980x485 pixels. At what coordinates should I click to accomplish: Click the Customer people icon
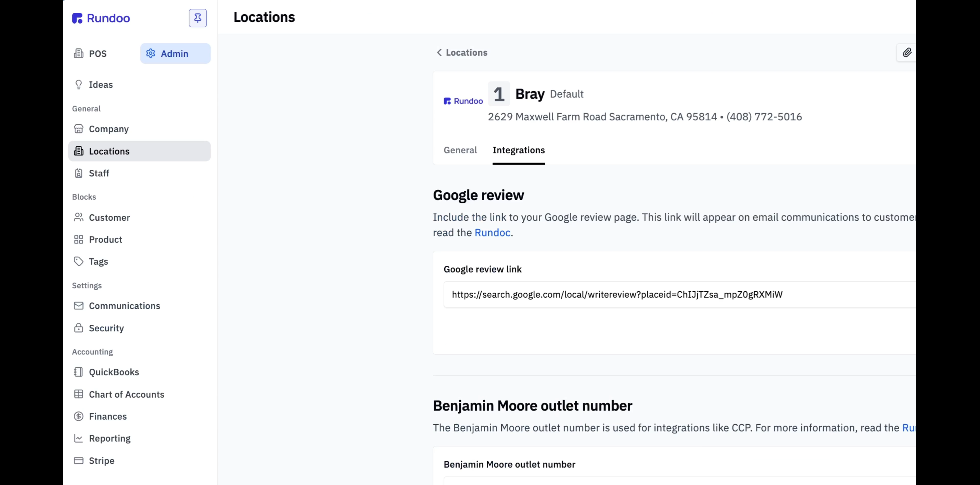[x=78, y=217]
